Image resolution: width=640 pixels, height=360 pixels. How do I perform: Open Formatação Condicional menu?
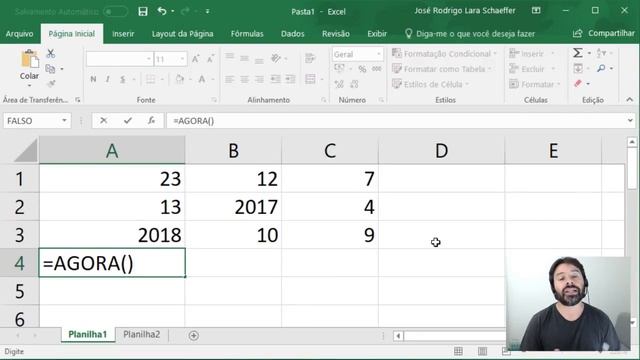point(444,53)
